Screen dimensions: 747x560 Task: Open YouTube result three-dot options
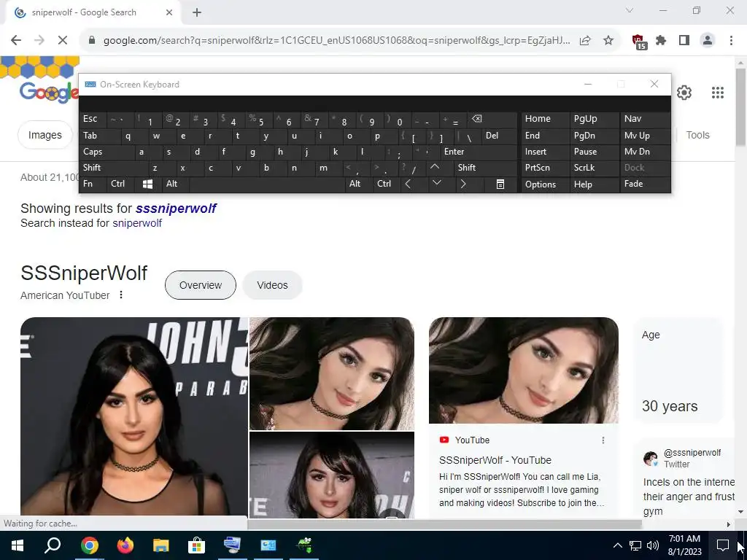[603, 440]
